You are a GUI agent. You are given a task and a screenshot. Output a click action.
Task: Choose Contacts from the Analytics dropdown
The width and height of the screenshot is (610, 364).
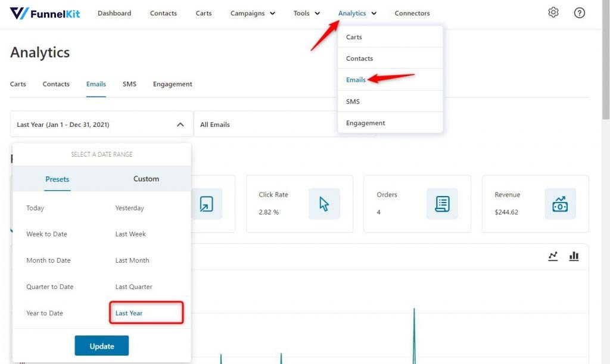pos(390,58)
